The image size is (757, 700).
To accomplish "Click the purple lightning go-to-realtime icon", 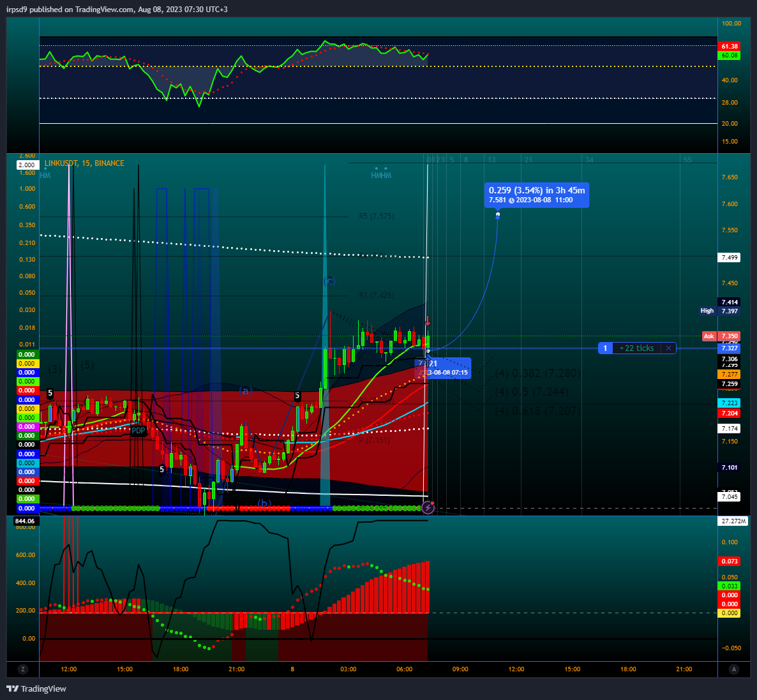I will [x=428, y=507].
